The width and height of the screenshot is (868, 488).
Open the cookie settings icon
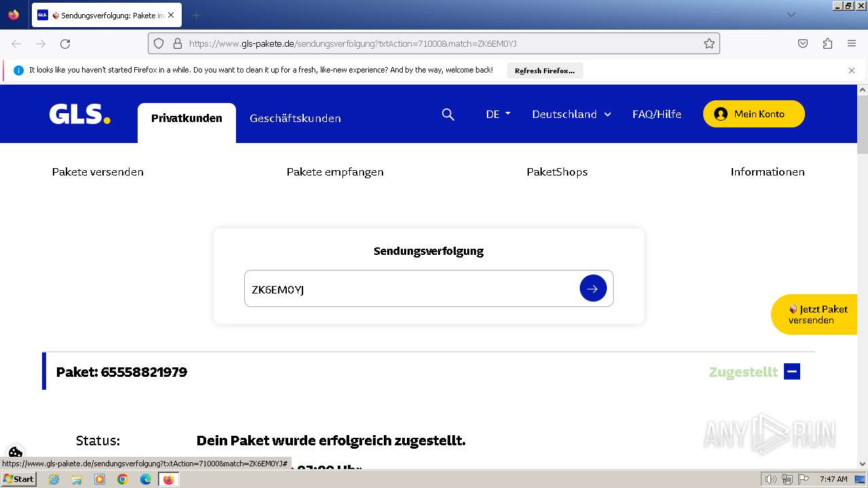click(x=16, y=452)
